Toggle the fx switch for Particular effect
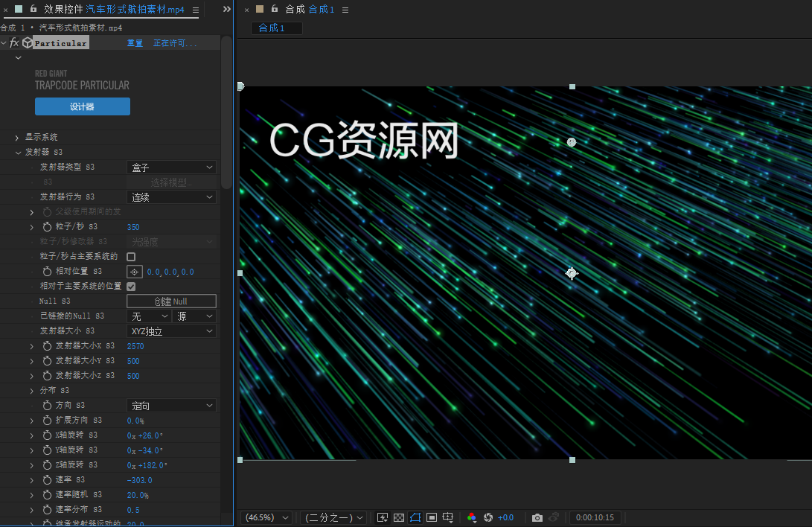This screenshot has height=527, width=812. 14,43
